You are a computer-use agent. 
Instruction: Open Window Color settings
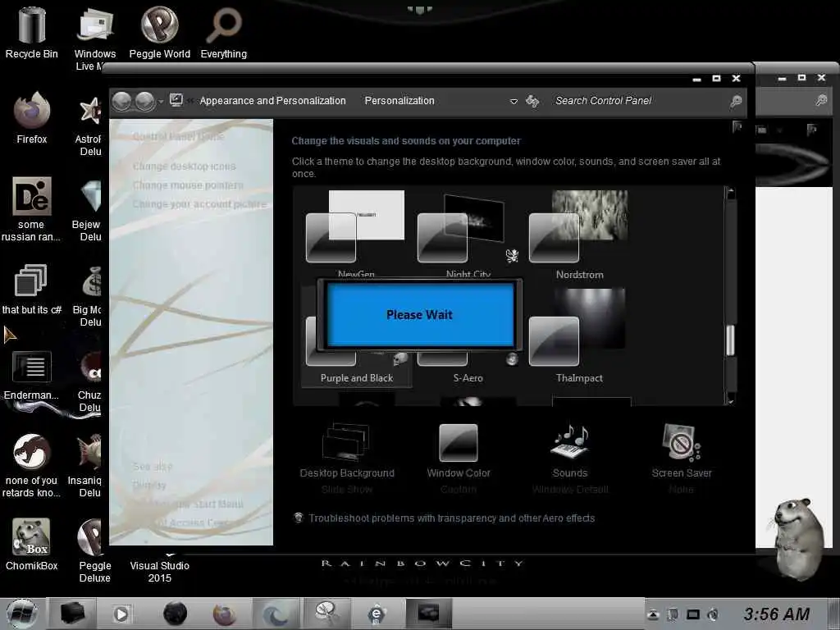(459, 459)
